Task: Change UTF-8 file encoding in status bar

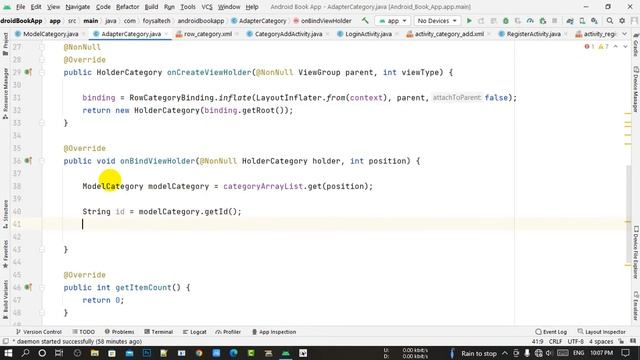Action: click(x=576, y=341)
